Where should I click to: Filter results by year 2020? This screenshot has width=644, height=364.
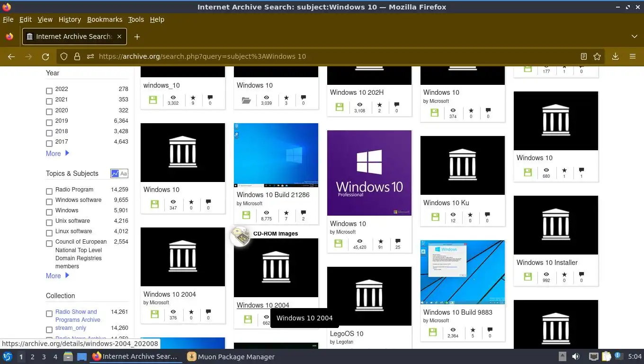coord(49,112)
